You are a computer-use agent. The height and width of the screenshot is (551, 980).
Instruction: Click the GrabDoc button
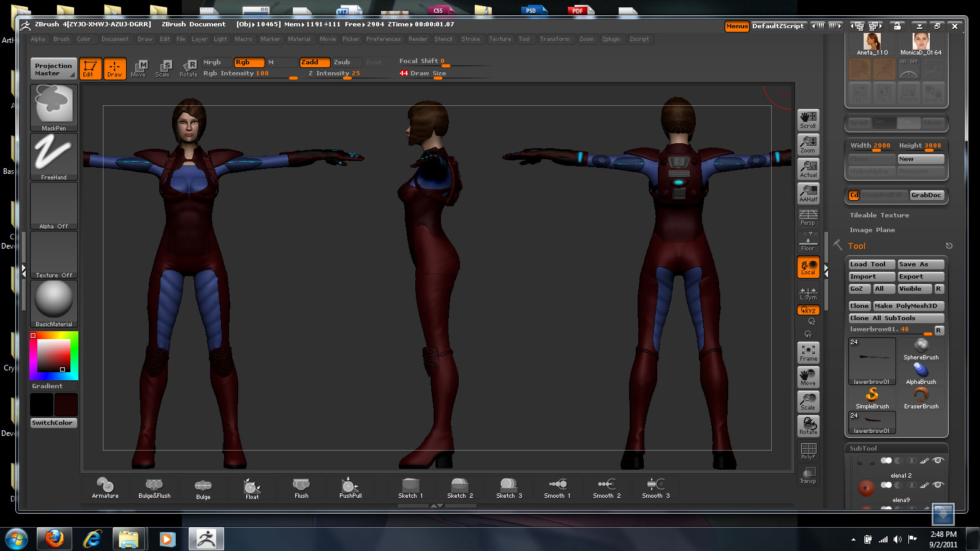(x=926, y=195)
